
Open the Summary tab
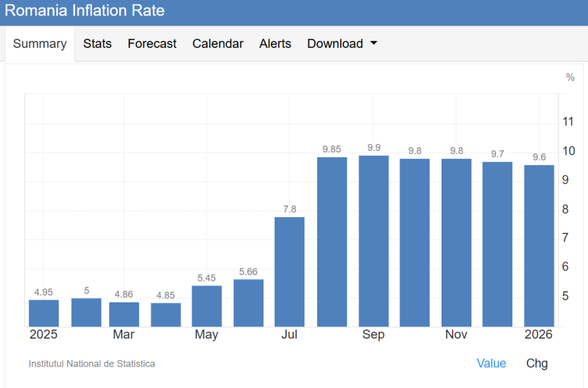(40, 44)
